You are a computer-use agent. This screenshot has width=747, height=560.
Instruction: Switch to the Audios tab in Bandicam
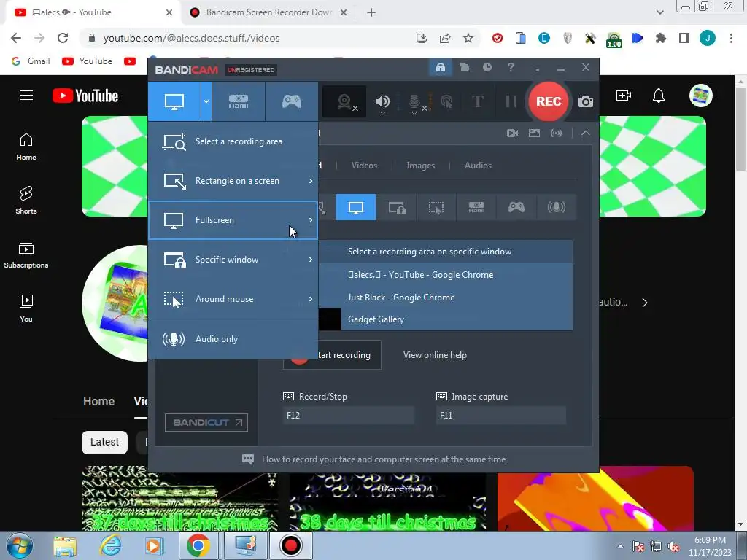point(478,166)
